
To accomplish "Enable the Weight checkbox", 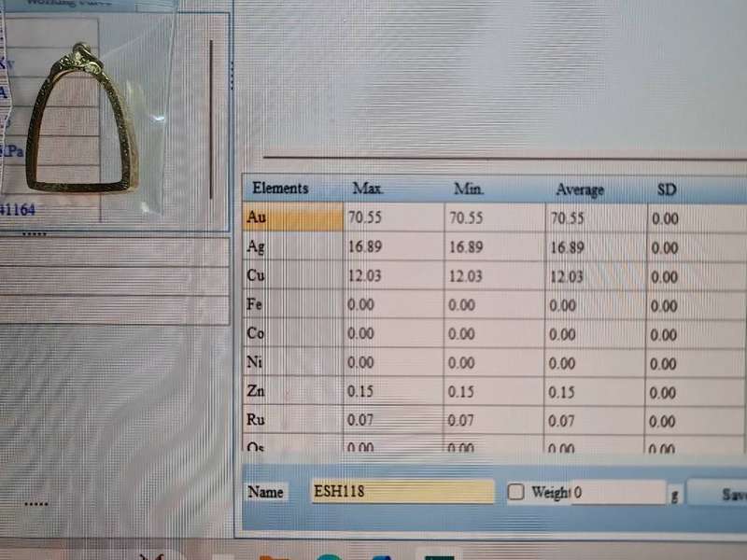I will click(516, 492).
